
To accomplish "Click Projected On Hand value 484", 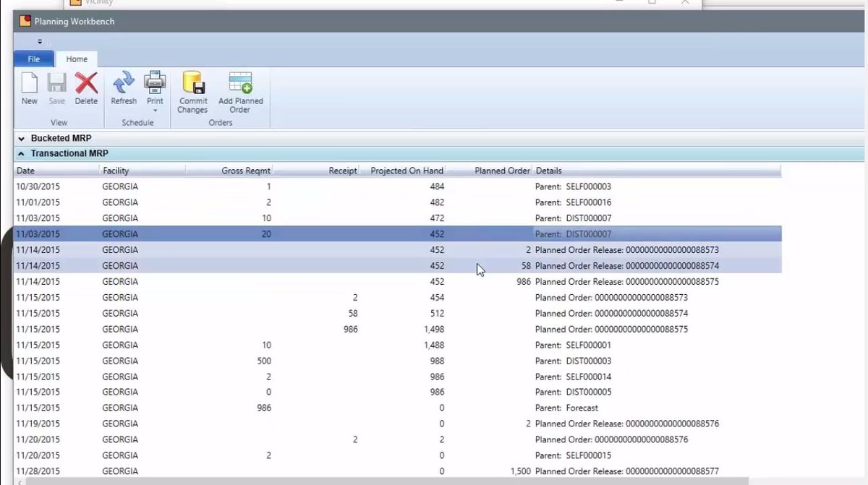I will point(437,186).
